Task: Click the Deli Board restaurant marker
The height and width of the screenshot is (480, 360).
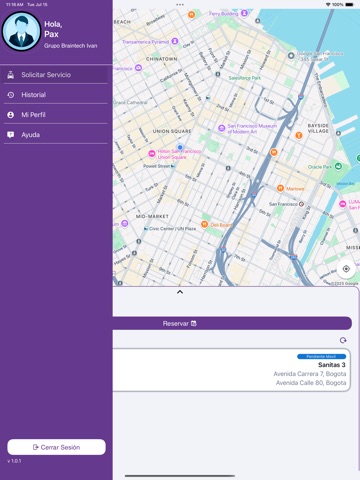Action: pos(204,224)
